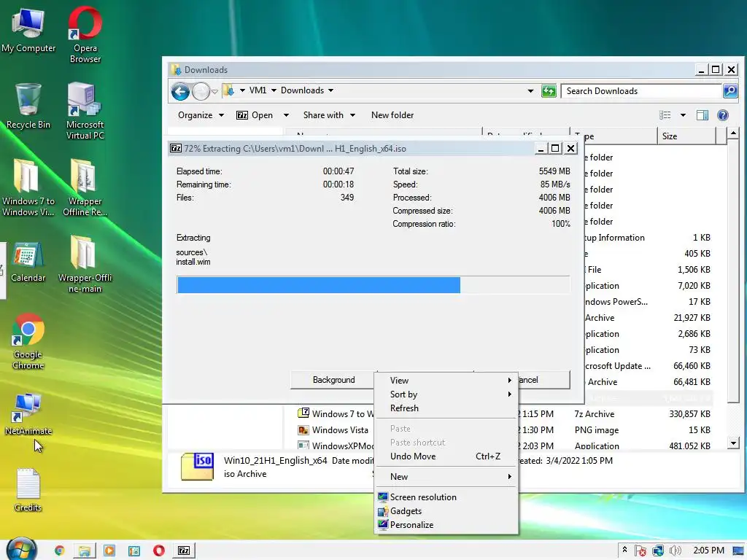Screen dimensions: 747x560
Task: Open Chrome from the taskbar
Action: (60, 551)
